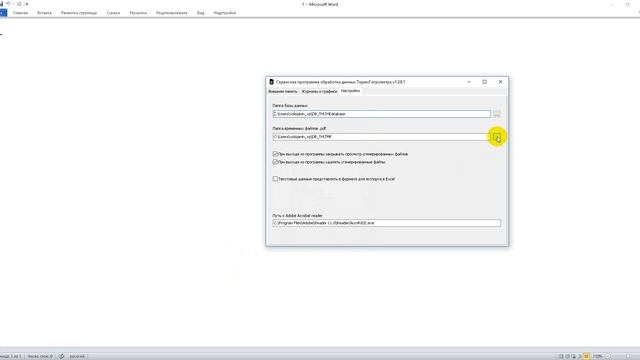Screen dimensions: 640x360
Task: Click the proofing check icon in Word status bar
Action: (x=61, y=356)
